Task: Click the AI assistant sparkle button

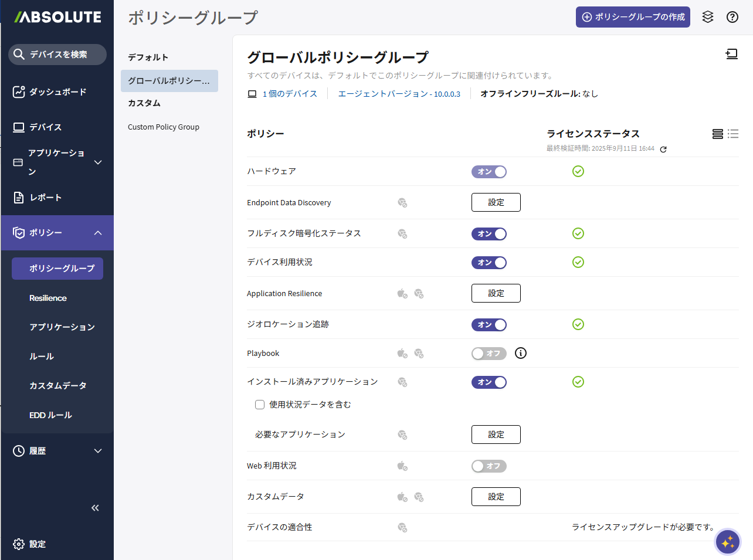Action: (x=728, y=542)
